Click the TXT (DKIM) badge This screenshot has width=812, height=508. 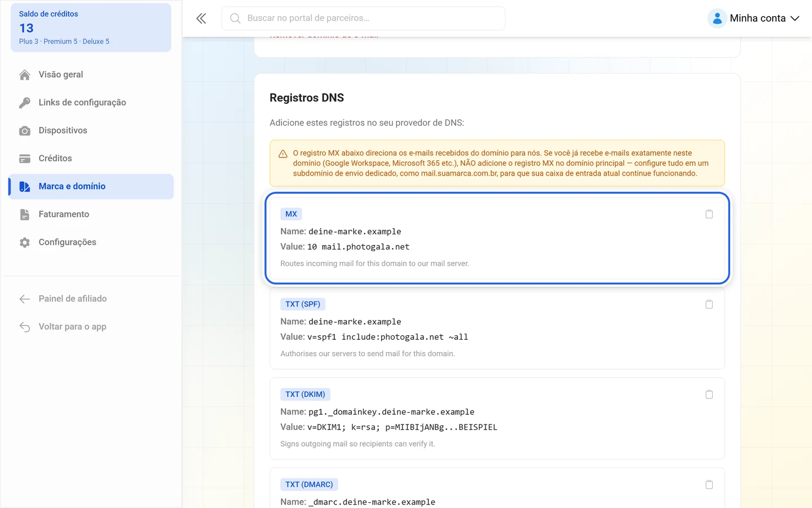[305, 395]
